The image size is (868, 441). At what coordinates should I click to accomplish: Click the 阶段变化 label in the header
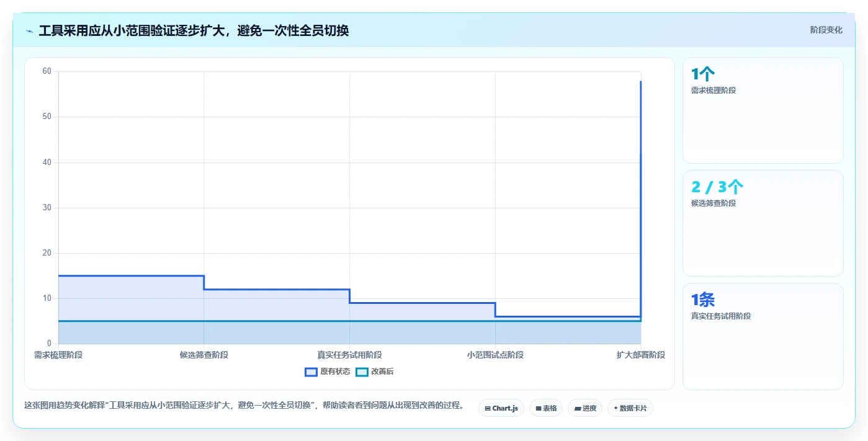coord(826,30)
